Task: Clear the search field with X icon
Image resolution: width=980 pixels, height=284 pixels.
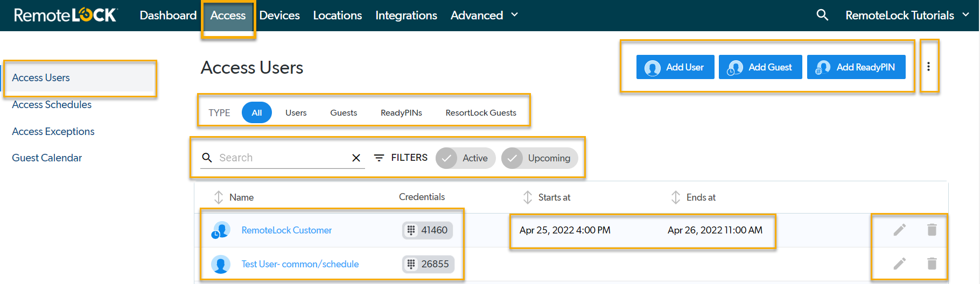Action: (x=356, y=158)
